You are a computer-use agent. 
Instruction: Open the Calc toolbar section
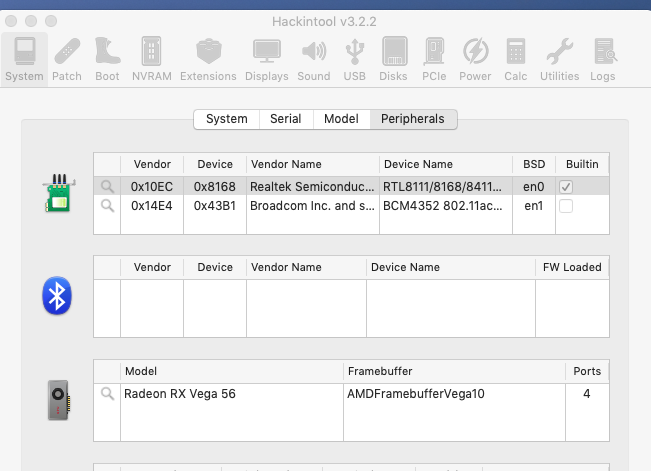516,59
